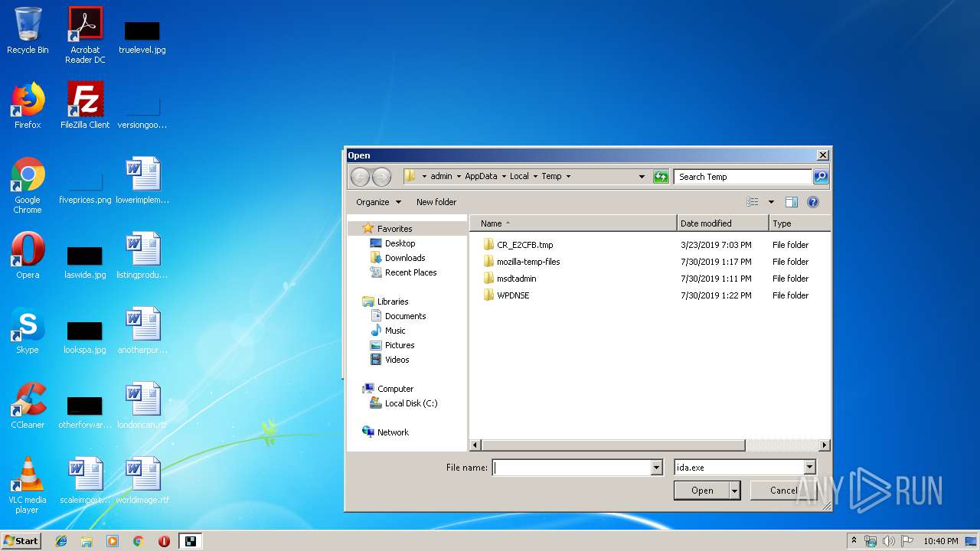Select londoncan.rtf document icon
The width and height of the screenshot is (980, 551).
click(x=142, y=406)
